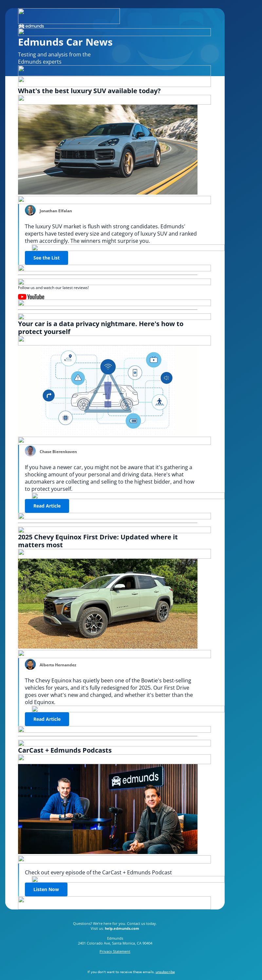Open the Porsche luxury SUV photo
Screen dimensions: 262x980
coord(107,150)
